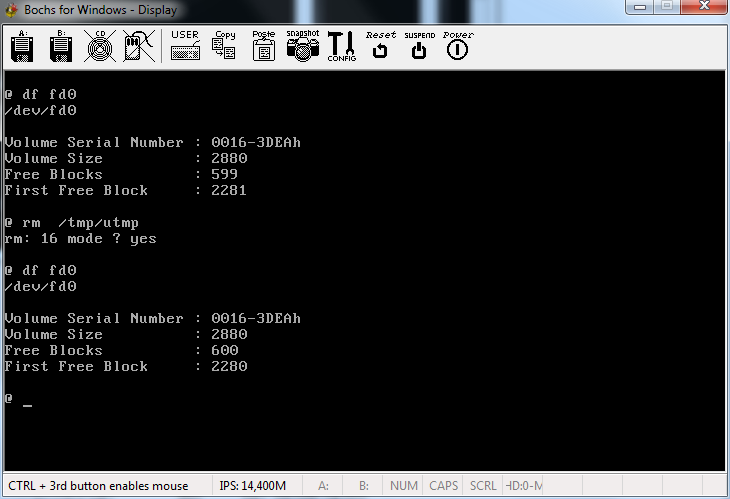Open the CONFIG tools button

coord(341,47)
